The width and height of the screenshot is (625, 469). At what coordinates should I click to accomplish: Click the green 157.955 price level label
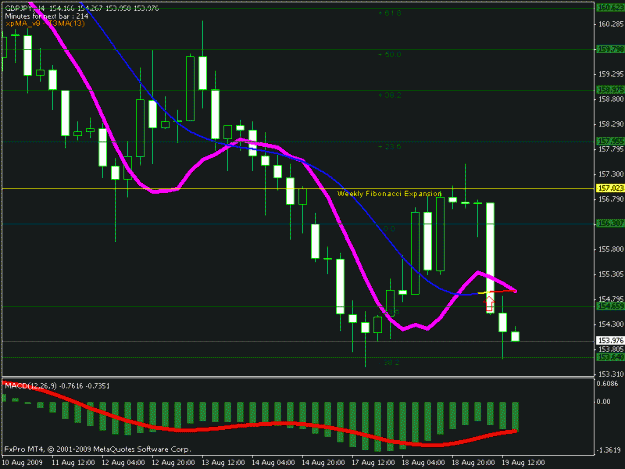coord(610,141)
